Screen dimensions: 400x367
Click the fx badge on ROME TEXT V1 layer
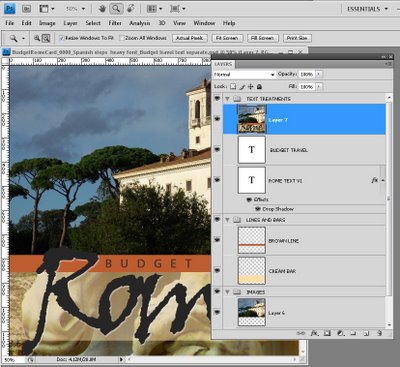pyautogui.click(x=374, y=180)
